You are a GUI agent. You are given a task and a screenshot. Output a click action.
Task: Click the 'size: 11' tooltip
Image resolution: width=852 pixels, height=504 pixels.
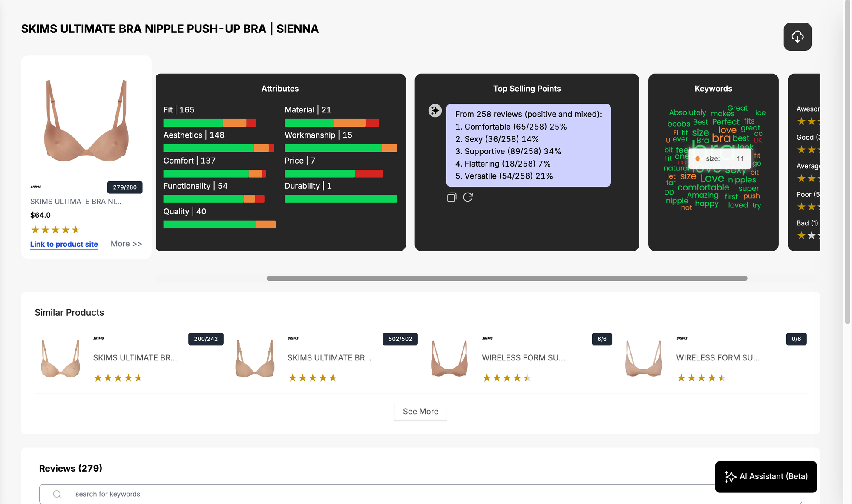click(720, 158)
